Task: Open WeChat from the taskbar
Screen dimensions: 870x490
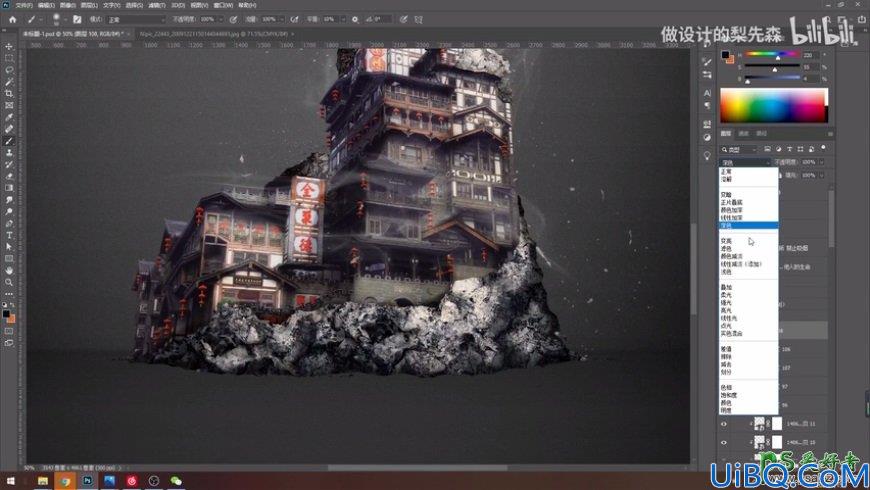Action: coord(176,481)
